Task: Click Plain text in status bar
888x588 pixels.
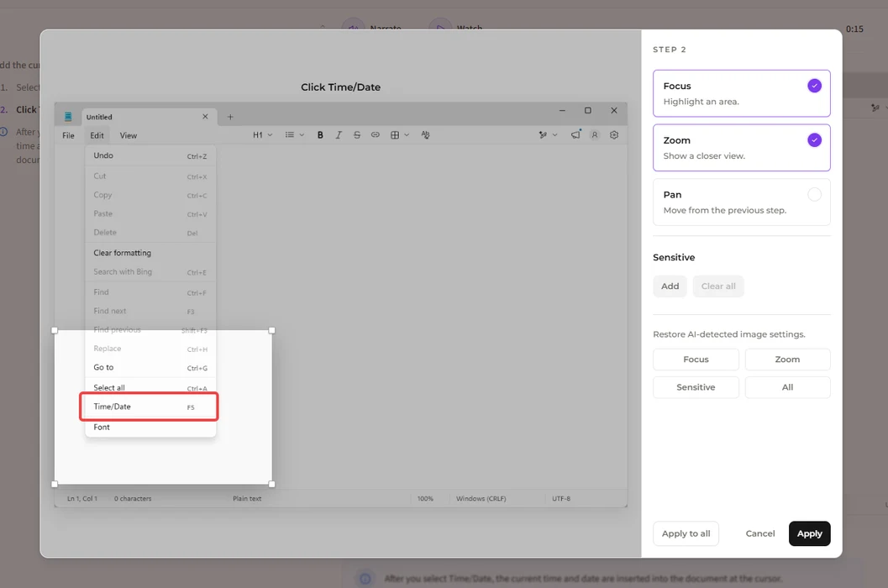Action: point(247,498)
